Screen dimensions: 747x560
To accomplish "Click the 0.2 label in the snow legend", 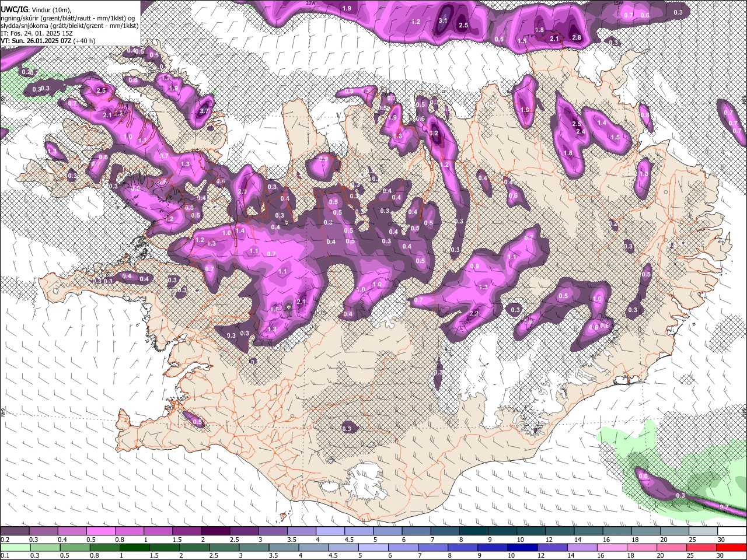I will 4,540.
